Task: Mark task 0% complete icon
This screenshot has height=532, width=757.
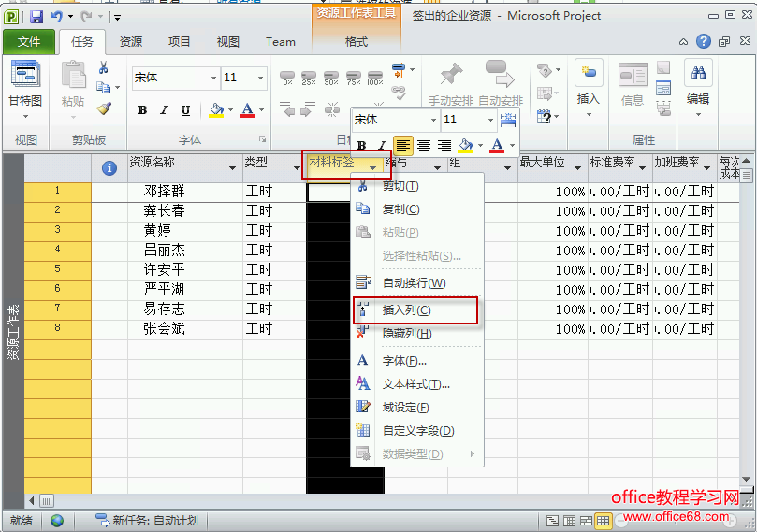Action: (287, 78)
